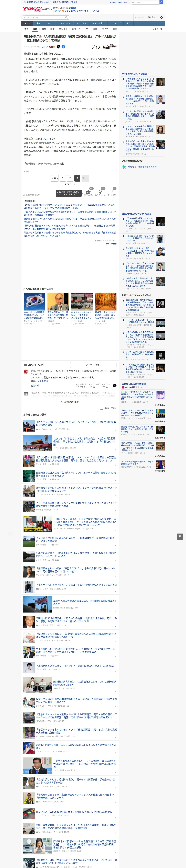Screen dimensions: 186x868
Task: Go to previous page 前へ button
Action: click(x=55, y=178)
